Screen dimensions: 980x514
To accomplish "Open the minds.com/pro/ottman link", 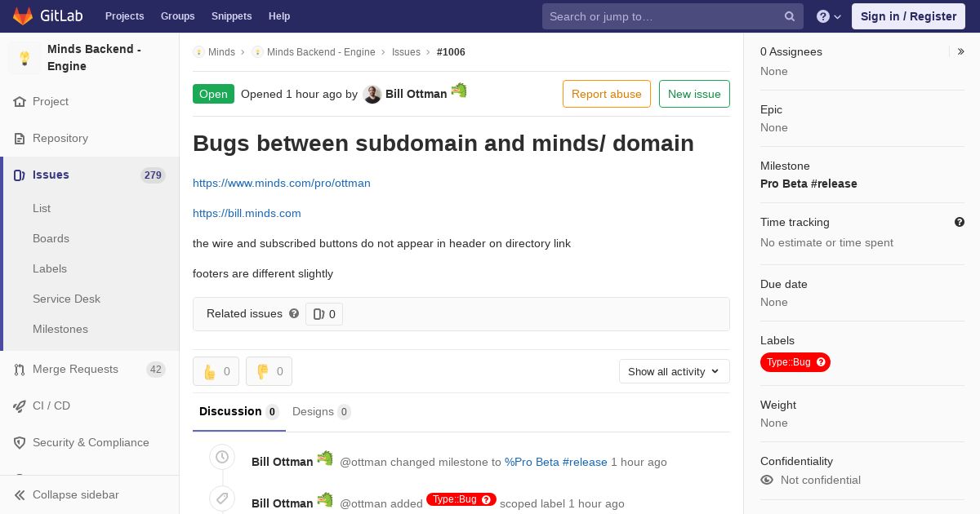I will pyautogui.click(x=282, y=184).
